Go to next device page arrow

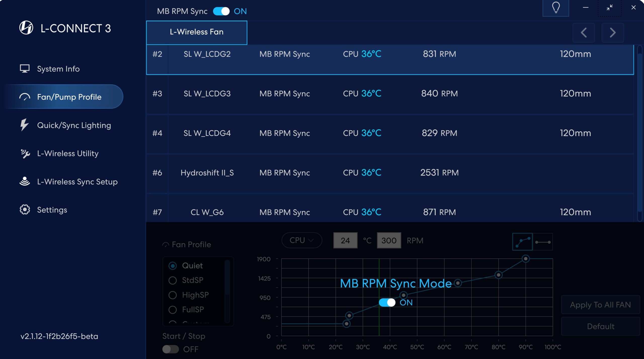point(613,33)
